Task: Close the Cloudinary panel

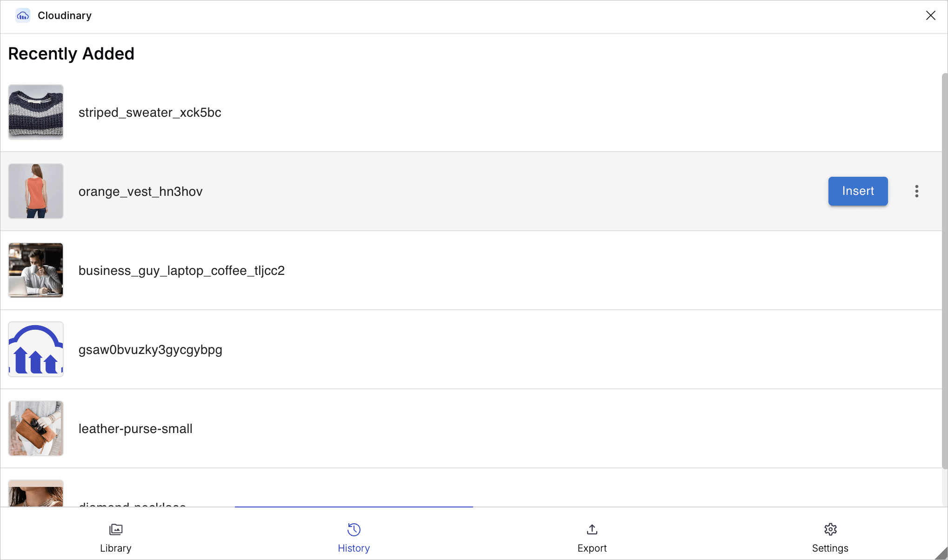Action: pos(931,15)
